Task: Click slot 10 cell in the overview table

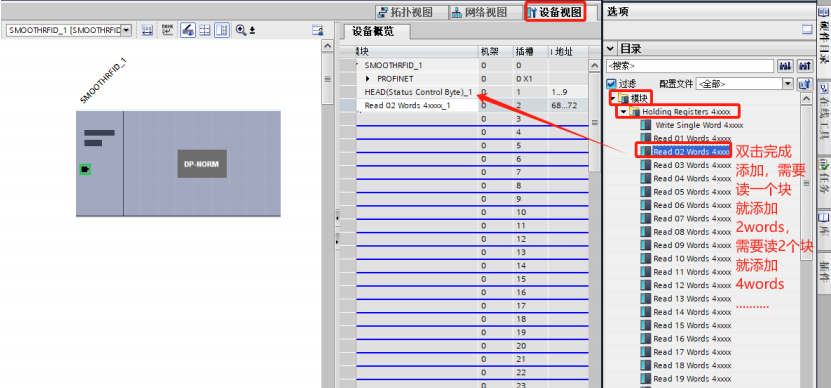Action: 521,212
